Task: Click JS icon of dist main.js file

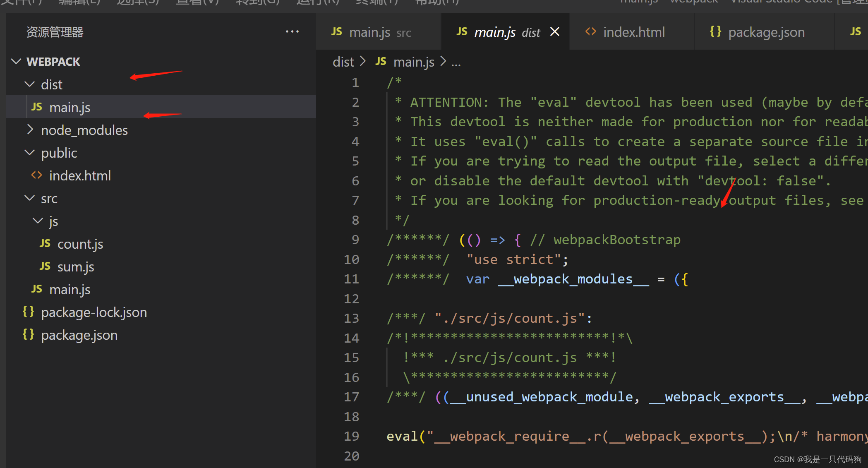Action: (x=36, y=107)
